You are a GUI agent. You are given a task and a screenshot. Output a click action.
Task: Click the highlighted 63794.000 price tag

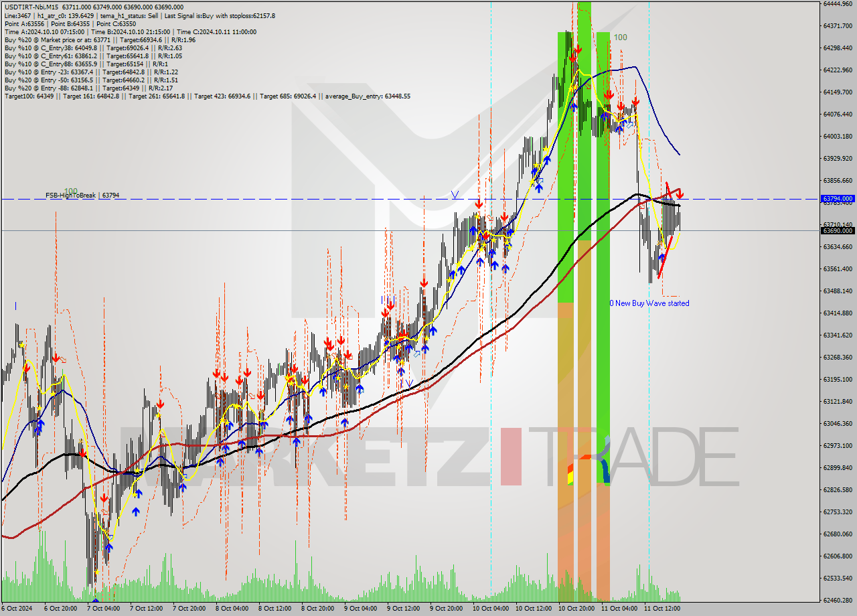837,199
